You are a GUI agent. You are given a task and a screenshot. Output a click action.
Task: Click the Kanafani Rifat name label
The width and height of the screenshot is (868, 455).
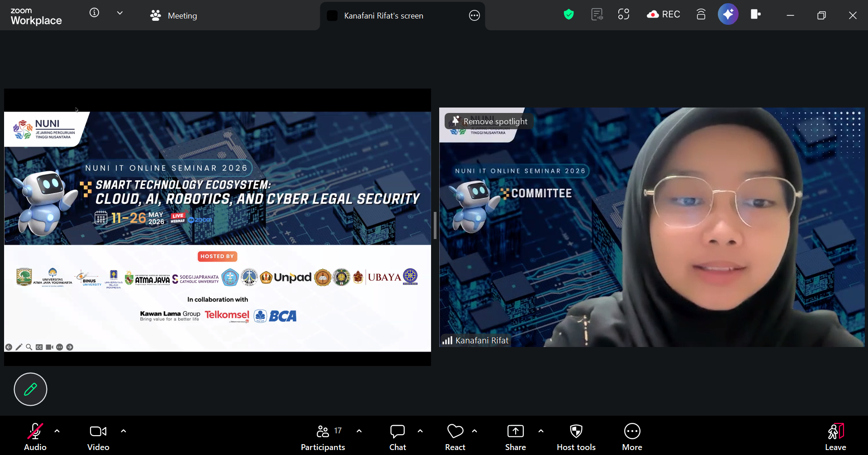(482, 340)
